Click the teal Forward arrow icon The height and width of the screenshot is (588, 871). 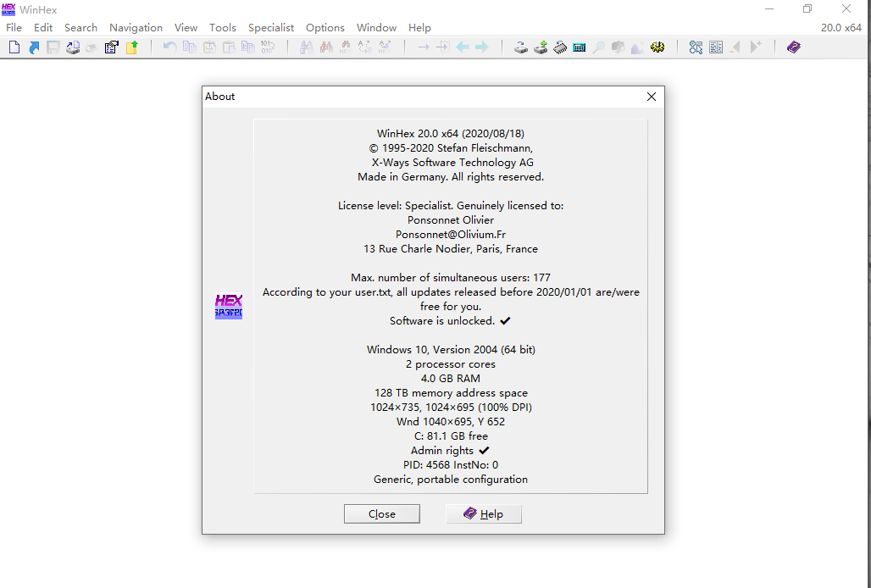pos(481,47)
